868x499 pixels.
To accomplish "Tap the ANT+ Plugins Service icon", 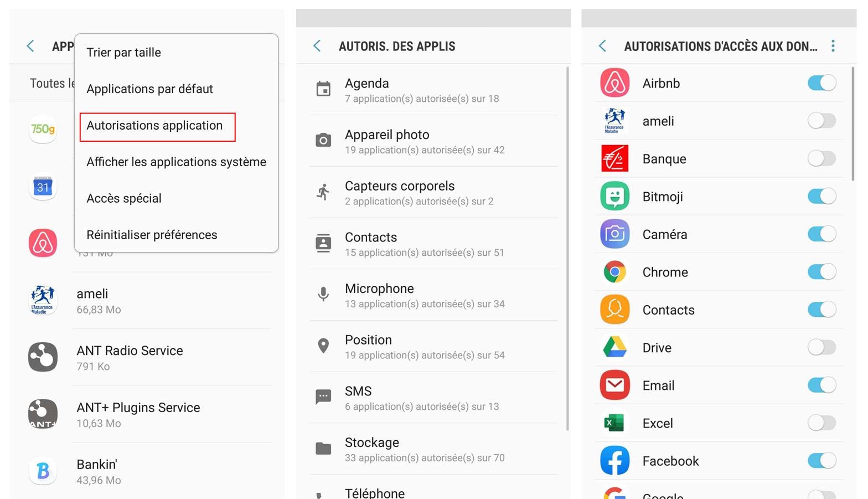I will [43, 414].
